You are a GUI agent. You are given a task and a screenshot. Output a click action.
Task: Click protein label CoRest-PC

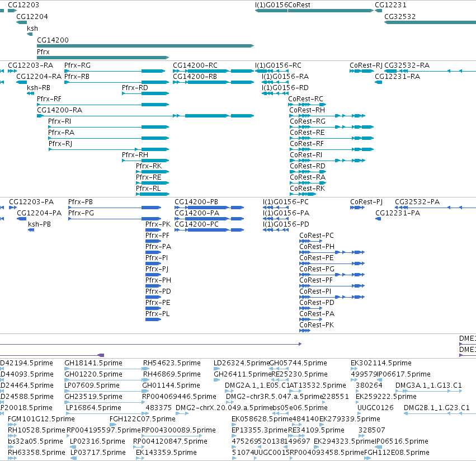click(317, 236)
